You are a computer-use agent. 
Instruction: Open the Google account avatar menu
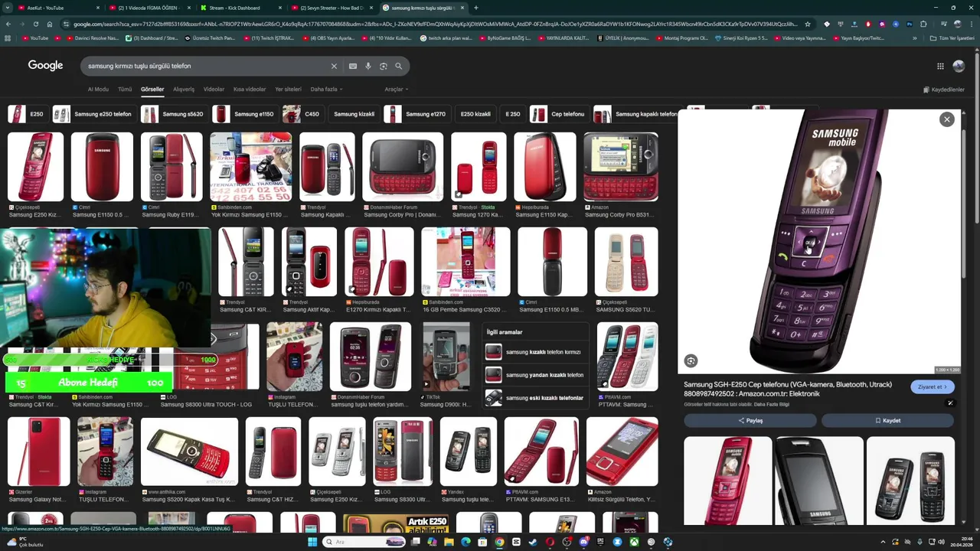click(959, 66)
